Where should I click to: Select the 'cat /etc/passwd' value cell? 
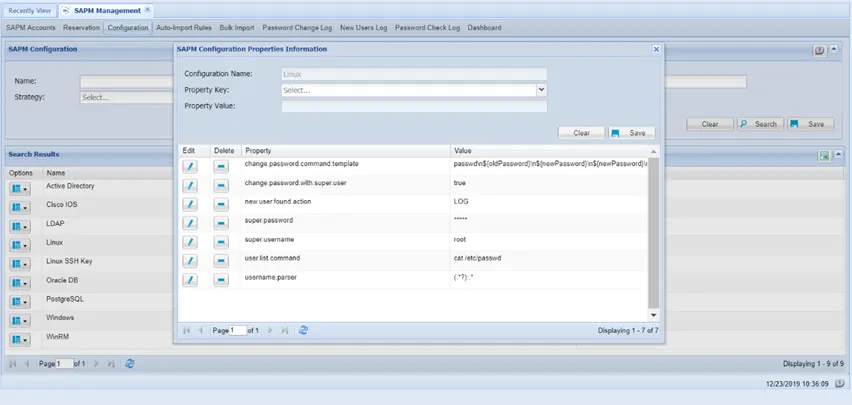click(549, 261)
